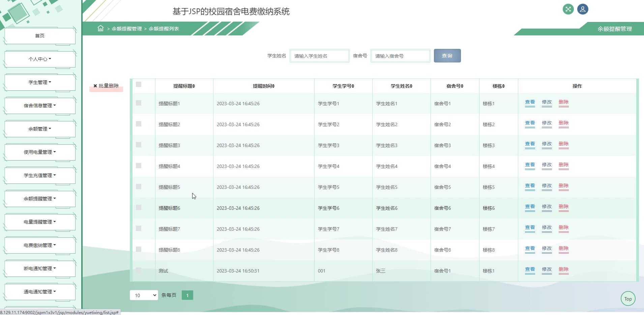Select the checkbox for 提醒标题4 row
The width and height of the screenshot is (644, 315).
click(x=139, y=166)
